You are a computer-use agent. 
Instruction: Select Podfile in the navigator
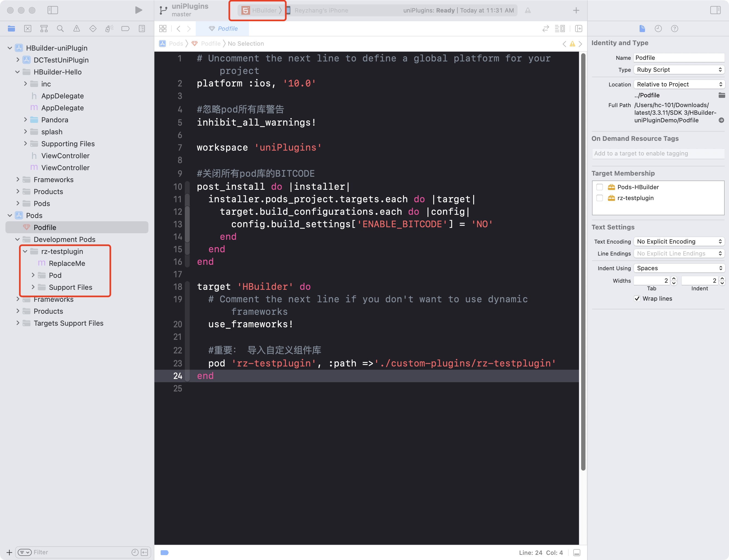[x=77, y=227]
